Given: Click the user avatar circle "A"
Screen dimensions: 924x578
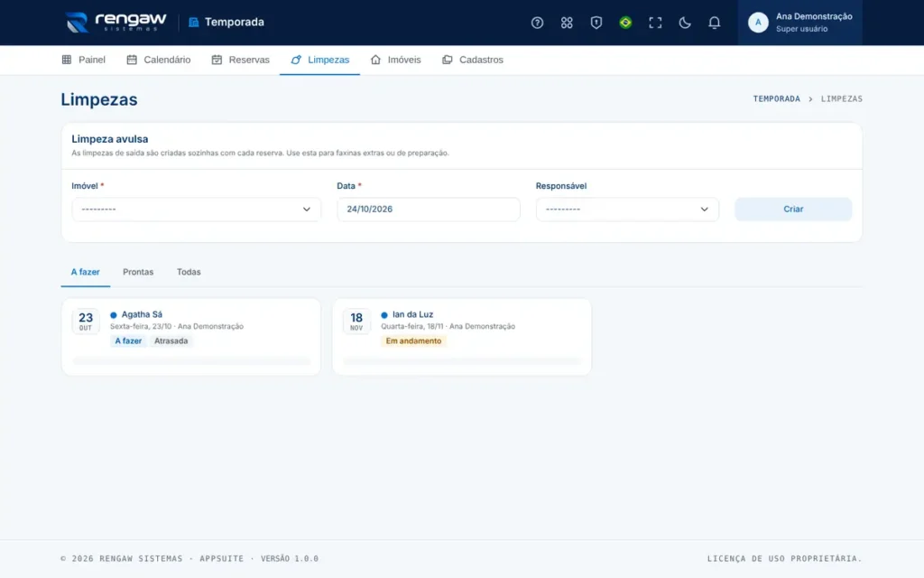Looking at the screenshot, I should [x=758, y=23].
